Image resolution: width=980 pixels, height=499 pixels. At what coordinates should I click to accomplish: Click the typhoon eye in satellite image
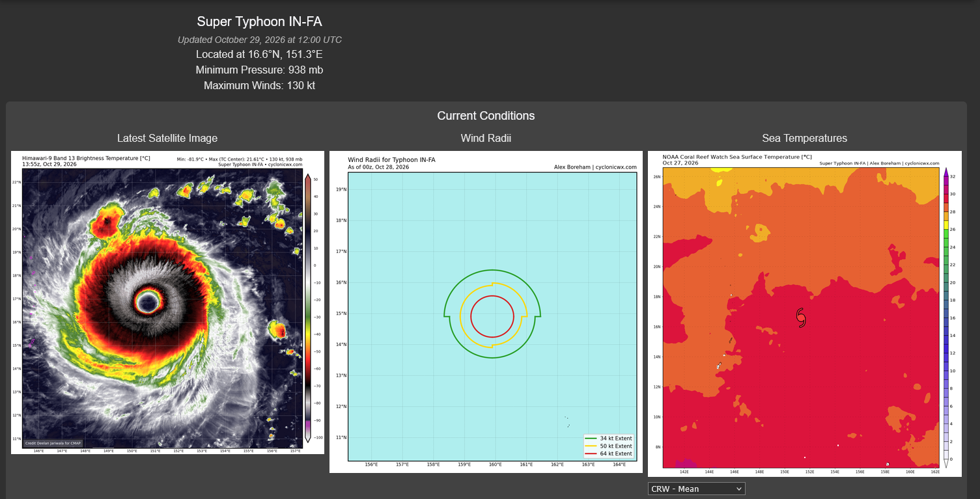pos(148,301)
